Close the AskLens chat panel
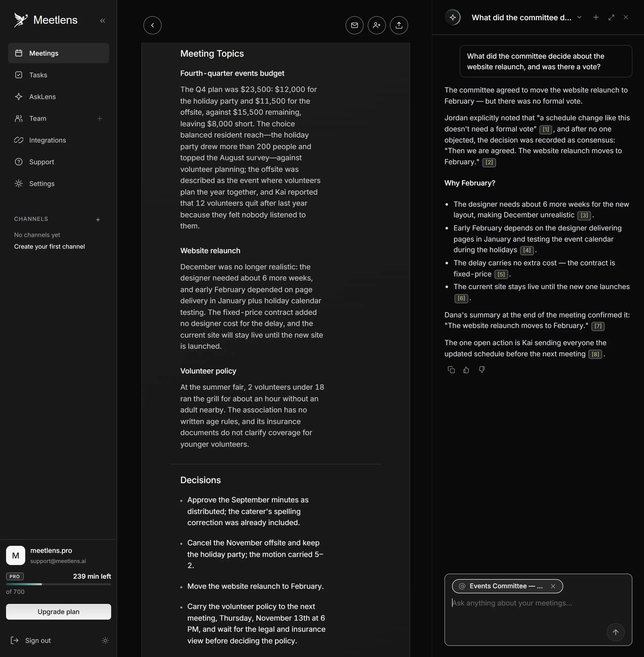 click(626, 17)
